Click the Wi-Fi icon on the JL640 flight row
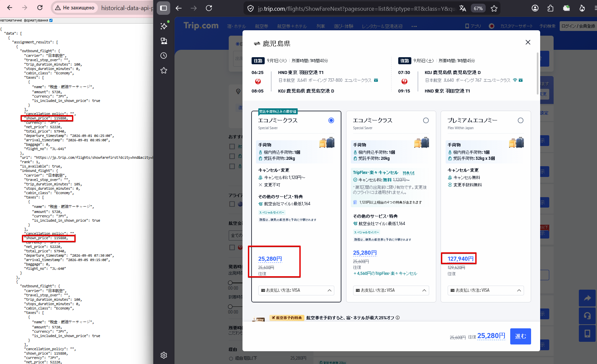Viewport: 597px width, 364px height. point(515,80)
